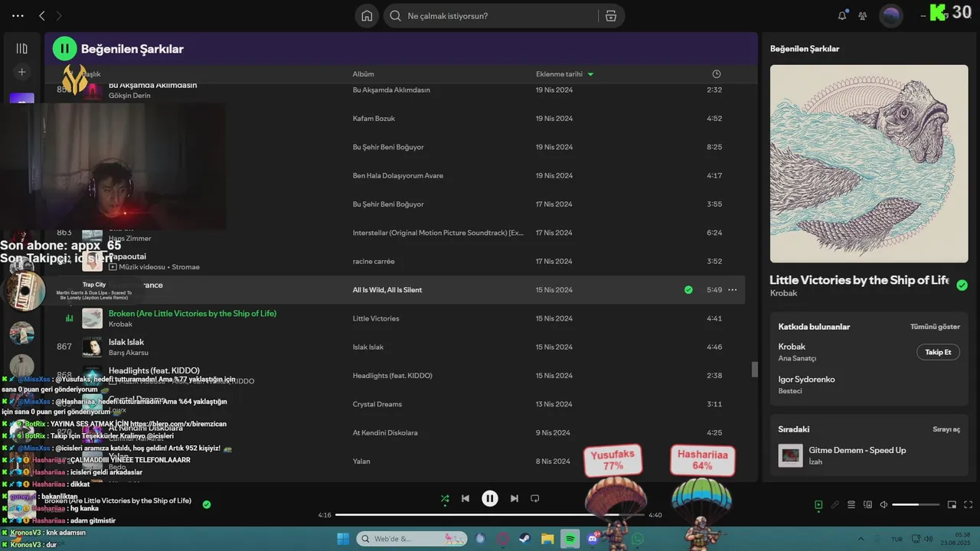
Task: Collapse Your Library sidebar icon
Action: 21,48
